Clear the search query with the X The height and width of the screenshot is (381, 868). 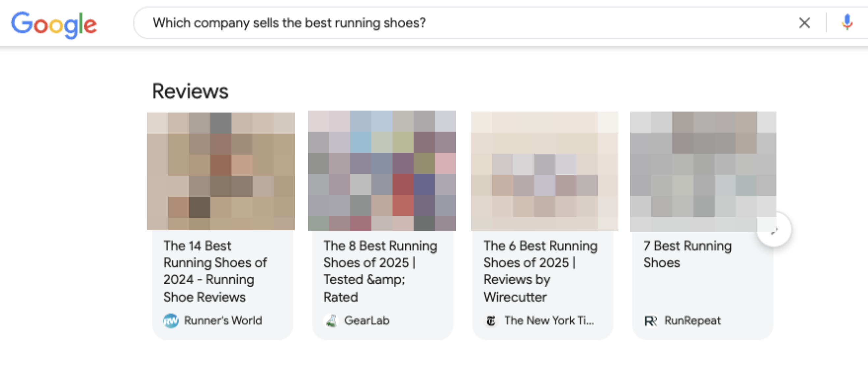point(804,23)
